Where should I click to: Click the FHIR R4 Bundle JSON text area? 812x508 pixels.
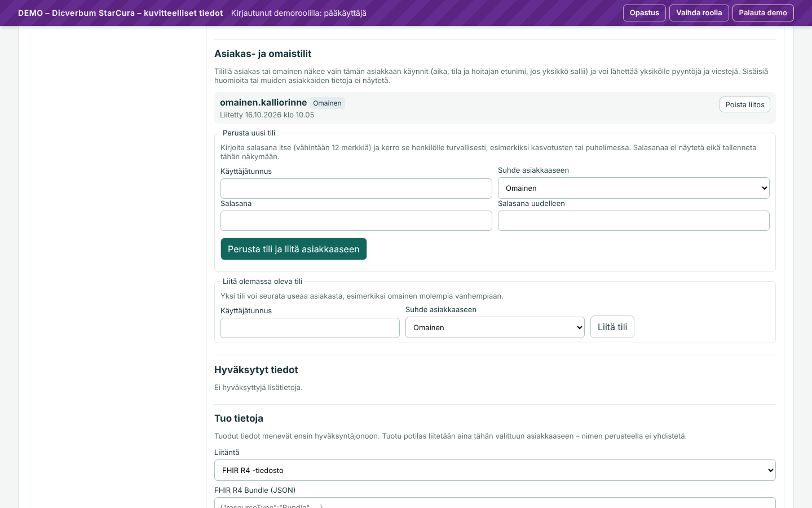495,503
